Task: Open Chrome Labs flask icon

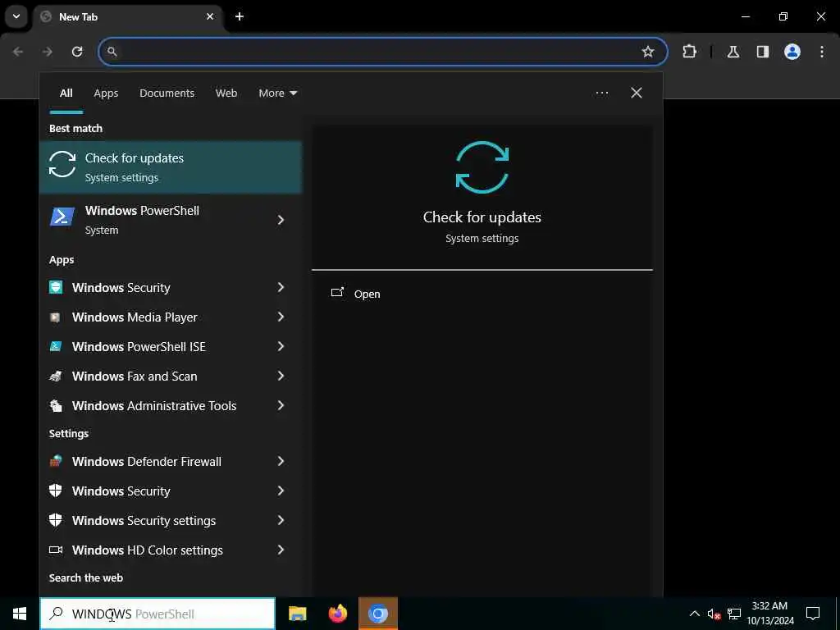Action: click(x=733, y=52)
